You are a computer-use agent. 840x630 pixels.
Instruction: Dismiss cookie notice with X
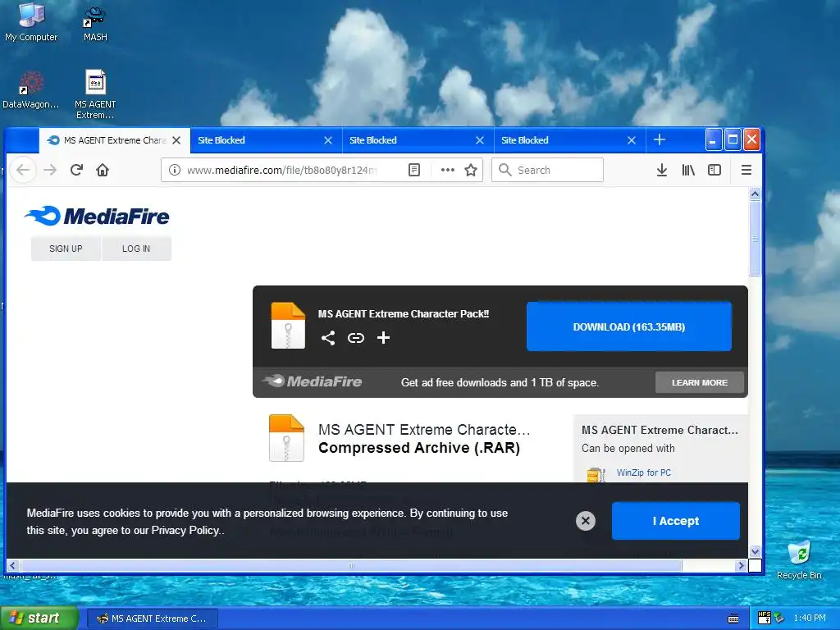(586, 521)
